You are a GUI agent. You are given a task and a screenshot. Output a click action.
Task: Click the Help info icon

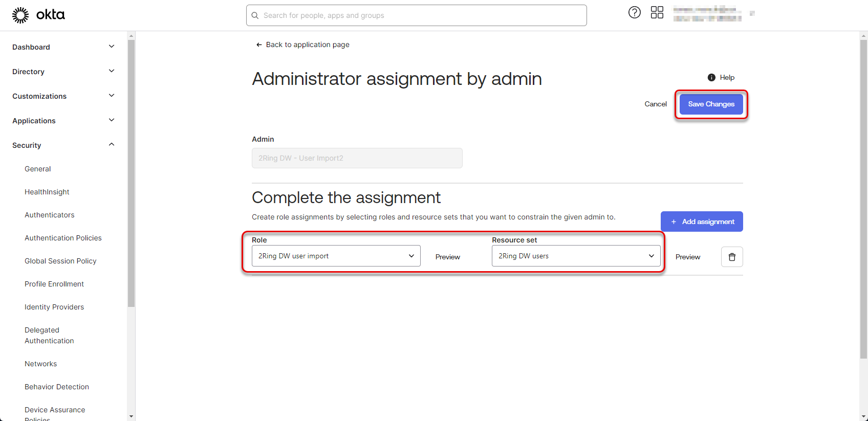[x=711, y=78]
